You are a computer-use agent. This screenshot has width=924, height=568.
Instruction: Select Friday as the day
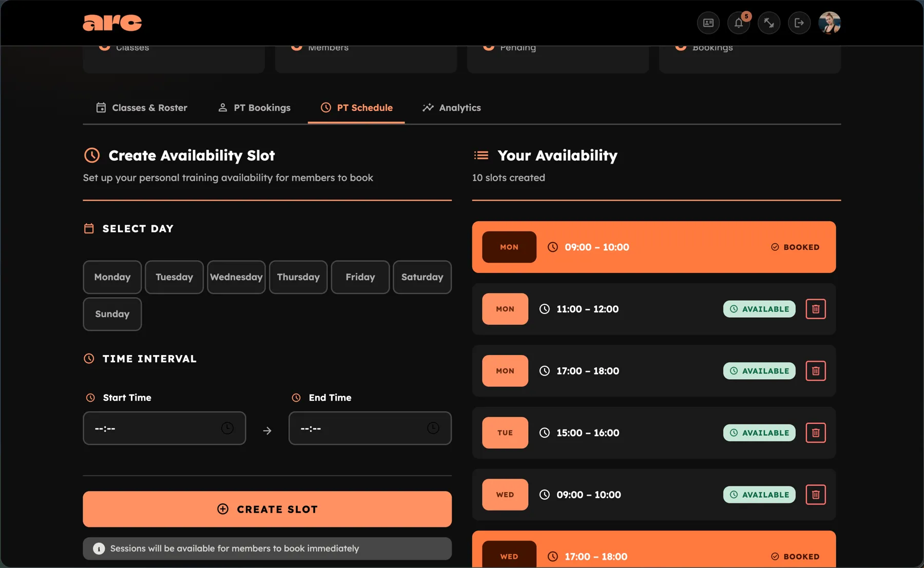coord(360,277)
